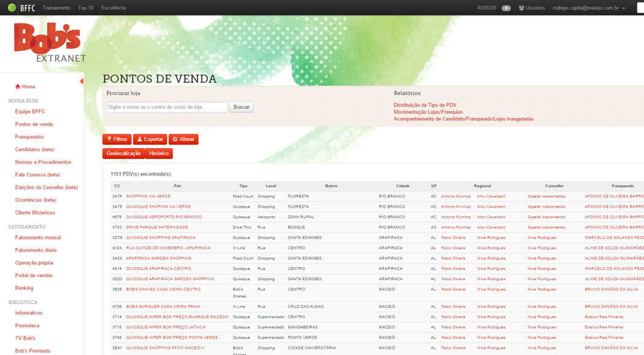Screen dimensions: 644x355
Task: Open TV Bob's in sidebar
Action: pyautogui.click(x=25, y=338)
